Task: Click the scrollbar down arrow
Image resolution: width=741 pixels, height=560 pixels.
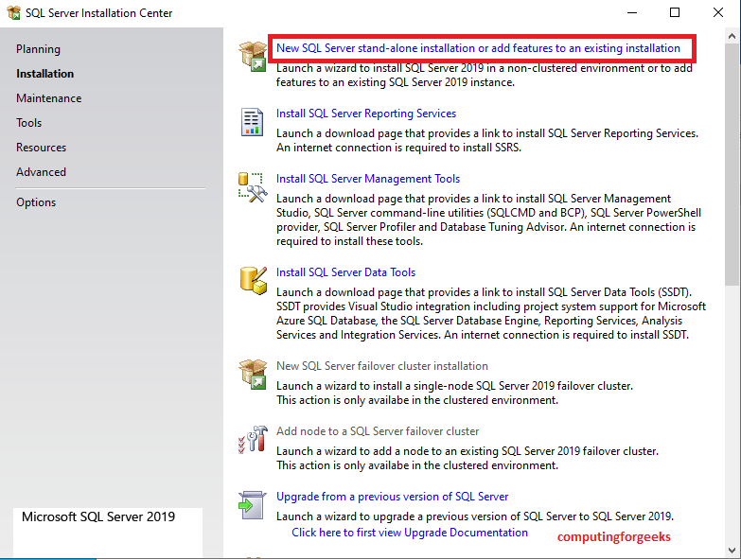Action: point(732,551)
